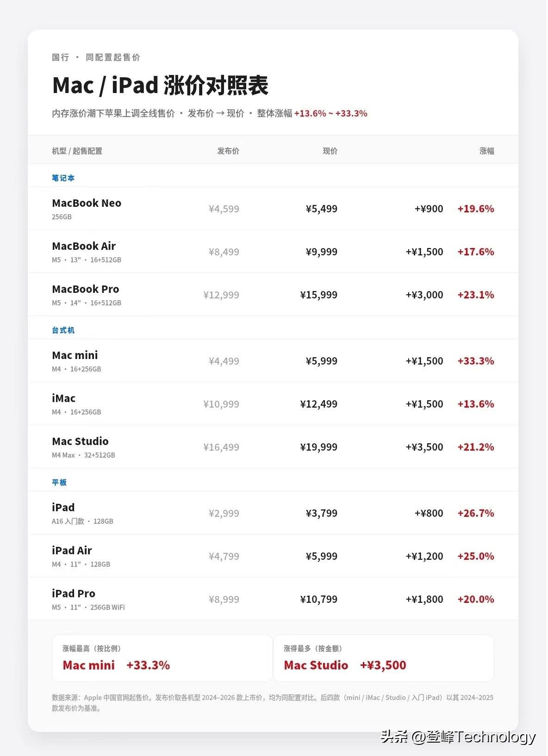Select the 台式机 category heading
548x756 pixels.
(63, 330)
